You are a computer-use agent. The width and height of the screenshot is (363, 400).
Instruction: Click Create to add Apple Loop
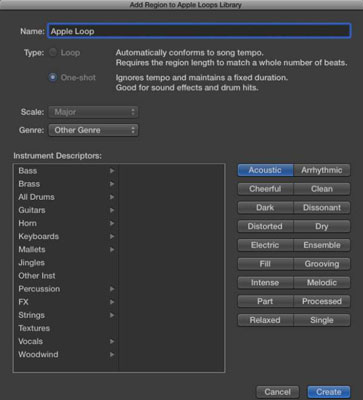(x=329, y=392)
